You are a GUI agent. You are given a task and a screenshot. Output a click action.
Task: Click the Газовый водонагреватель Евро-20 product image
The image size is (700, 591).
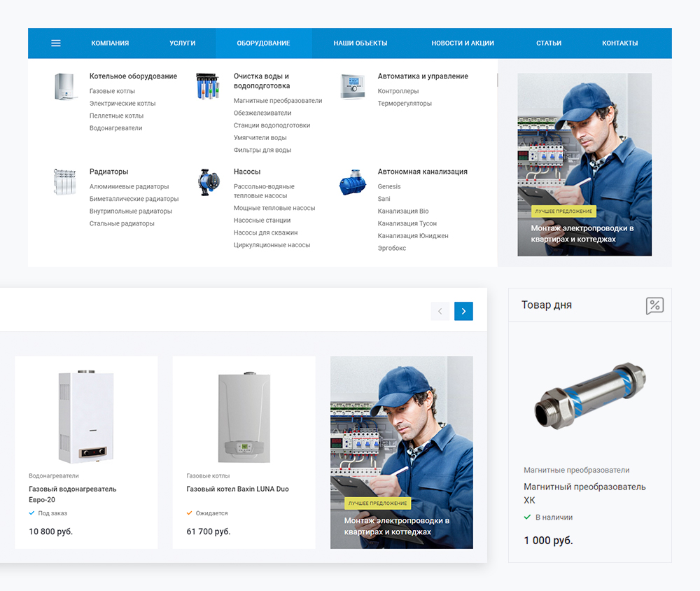[x=86, y=416]
